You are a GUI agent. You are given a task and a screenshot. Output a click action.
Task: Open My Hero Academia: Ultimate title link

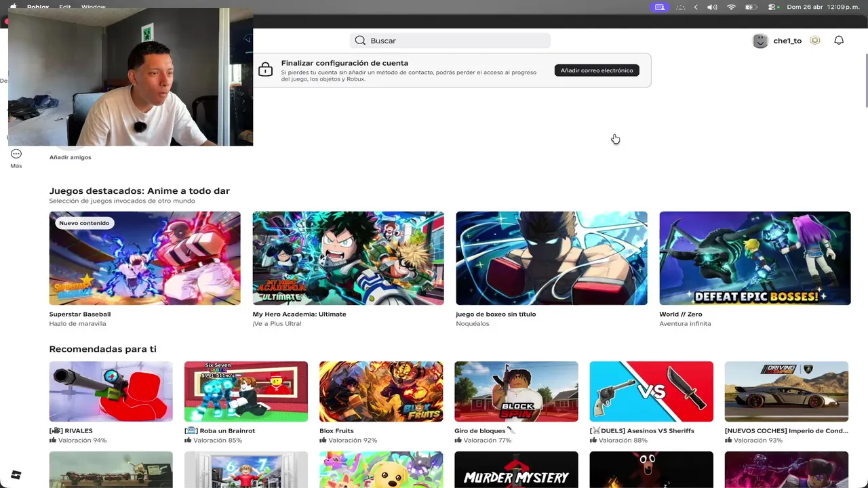[299, 314]
